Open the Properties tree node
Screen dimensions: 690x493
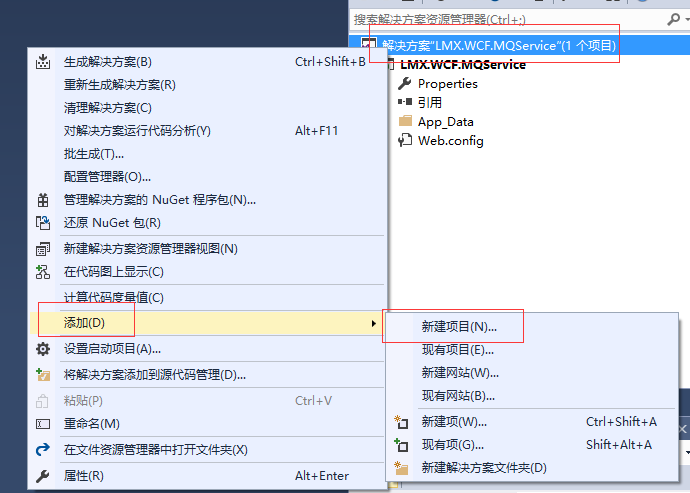tap(448, 84)
